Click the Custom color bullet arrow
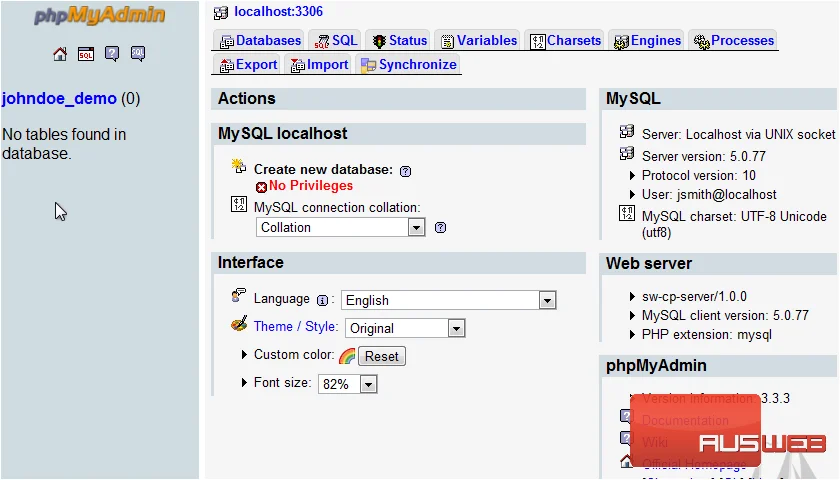The image size is (840, 480). pos(244,355)
